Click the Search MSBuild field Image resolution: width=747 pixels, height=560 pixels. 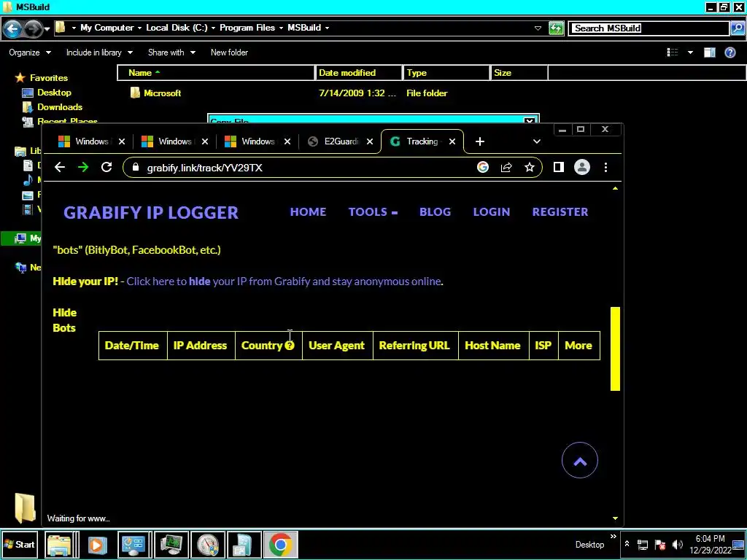coord(650,28)
